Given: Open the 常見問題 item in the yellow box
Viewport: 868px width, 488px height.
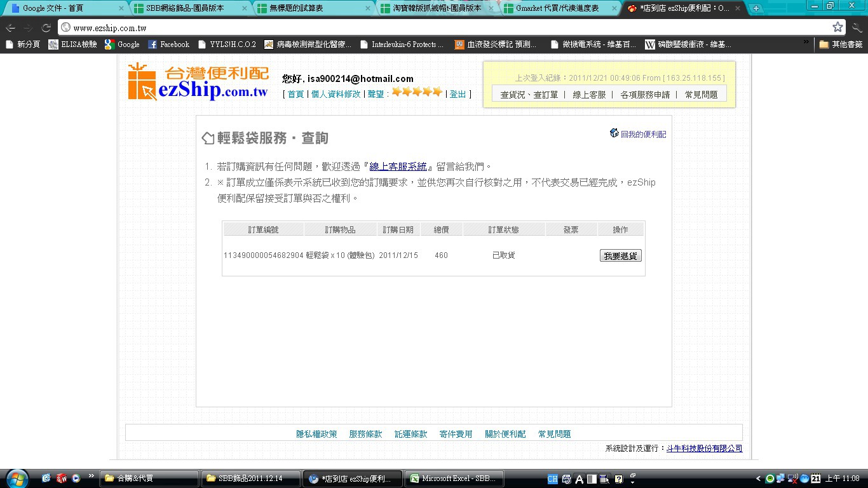Looking at the screenshot, I should tap(701, 95).
